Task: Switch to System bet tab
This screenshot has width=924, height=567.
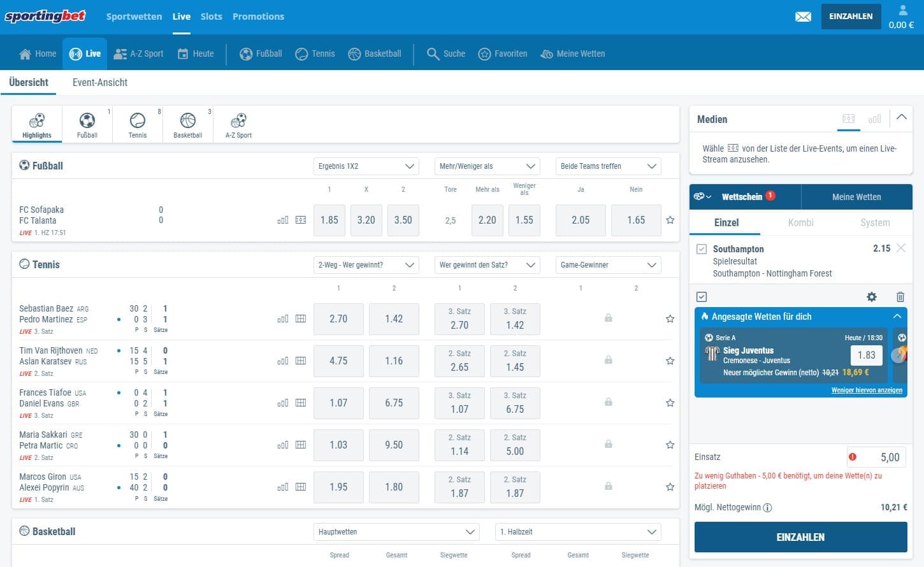Action: coord(875,222)
